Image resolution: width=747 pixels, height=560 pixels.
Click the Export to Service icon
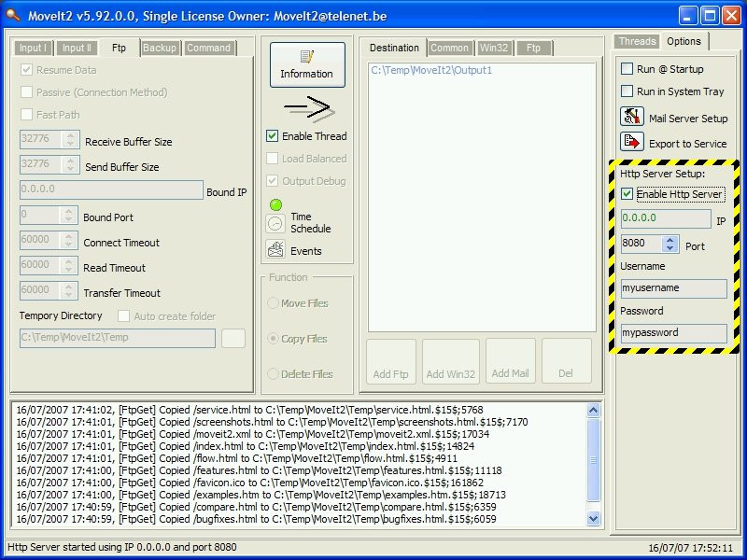pyautogui.click(x=632, y=142)
